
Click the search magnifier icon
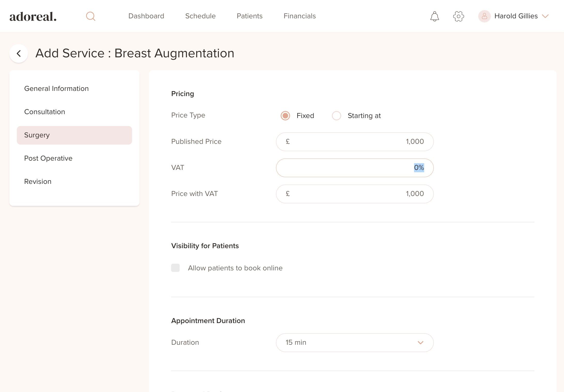coord(90,16)
